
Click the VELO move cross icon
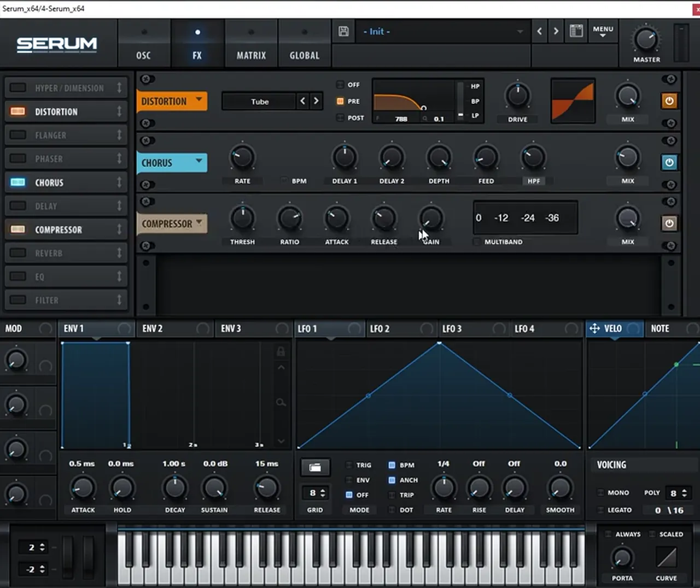(x=594, y=328)
